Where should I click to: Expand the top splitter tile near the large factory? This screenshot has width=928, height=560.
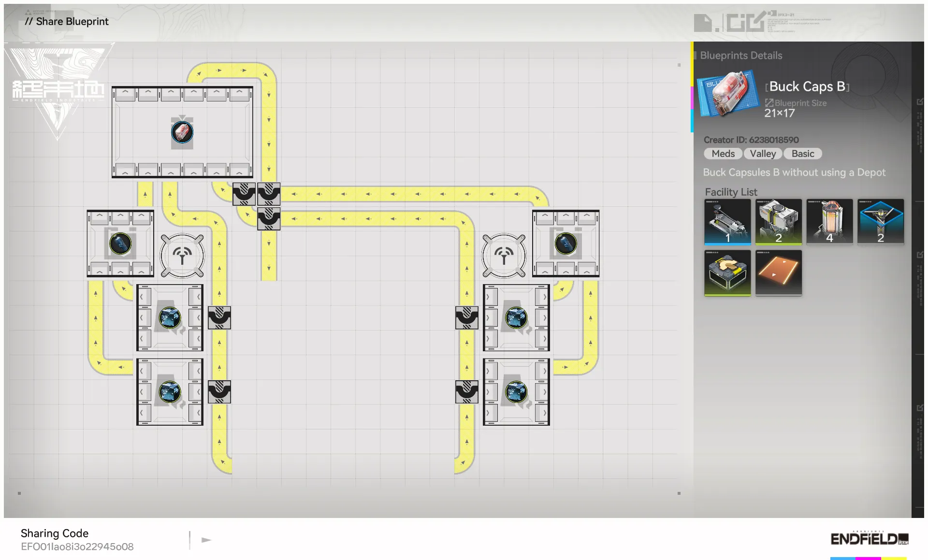[x=244, y=194]
